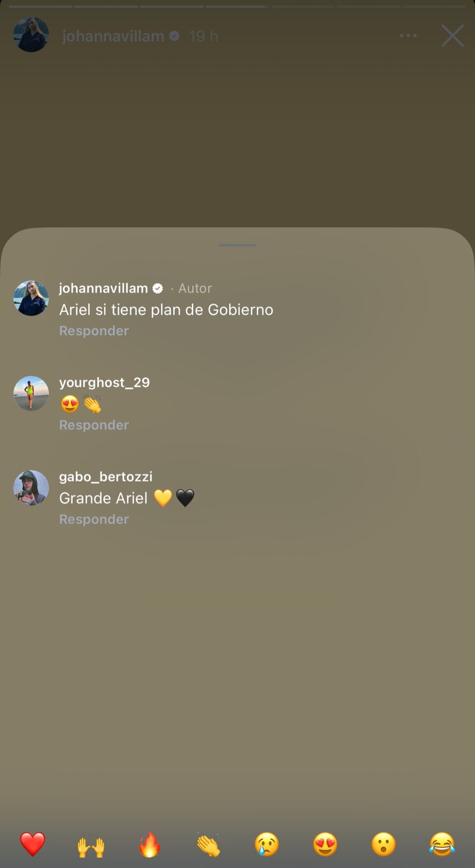The width and height of the screenshot is (475, 868).
Task: Open yourghost_29 username link
Action: 104,382
